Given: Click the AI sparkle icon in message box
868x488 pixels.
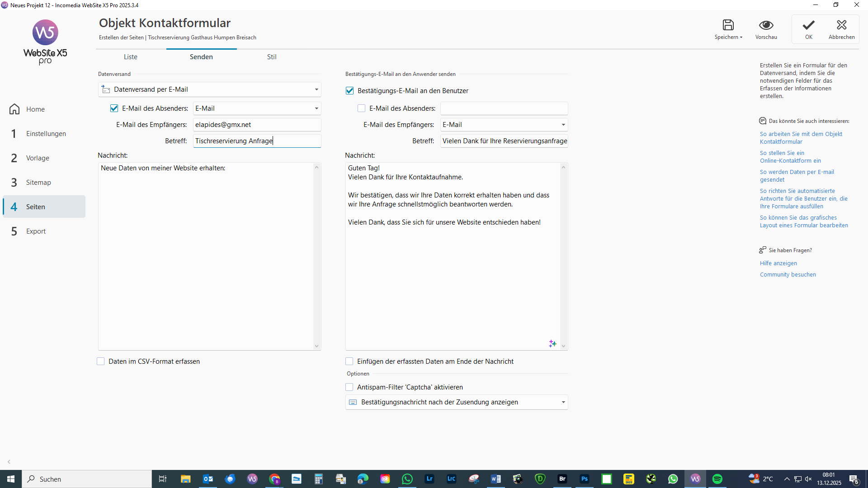Looking at the screenshot, I should 552,344.
